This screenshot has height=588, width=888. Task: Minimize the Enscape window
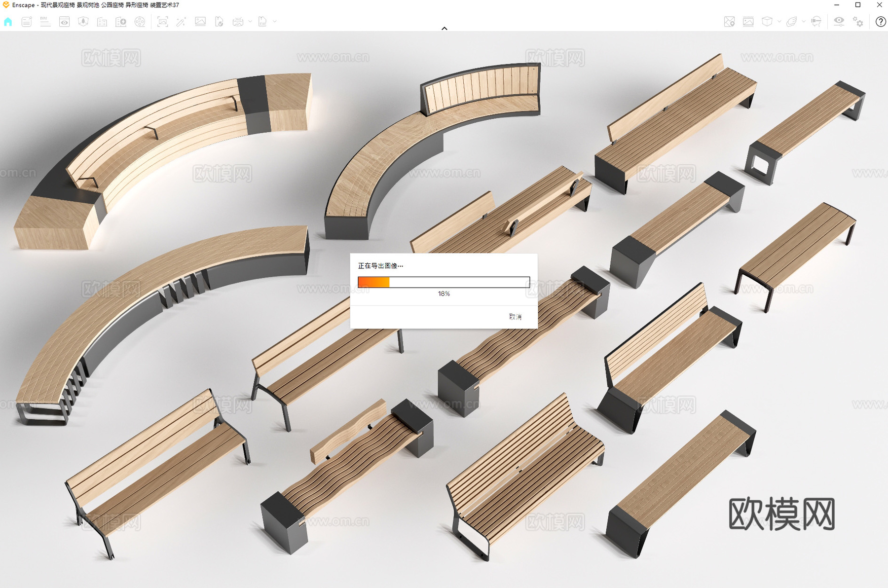[x=837, y=5]
